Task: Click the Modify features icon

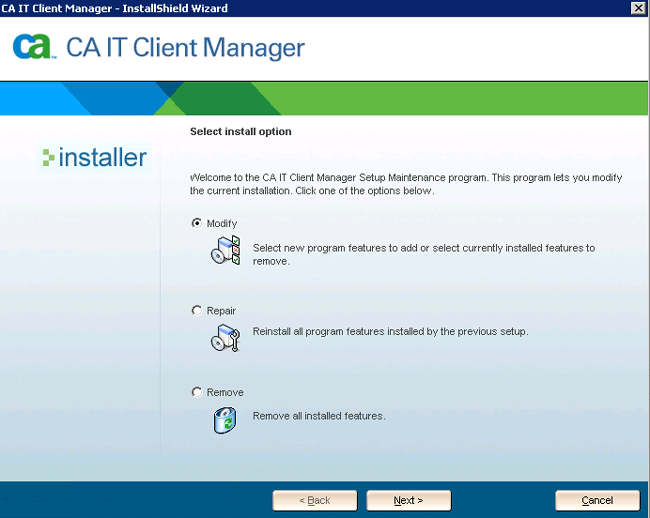Action: point(226,251)
